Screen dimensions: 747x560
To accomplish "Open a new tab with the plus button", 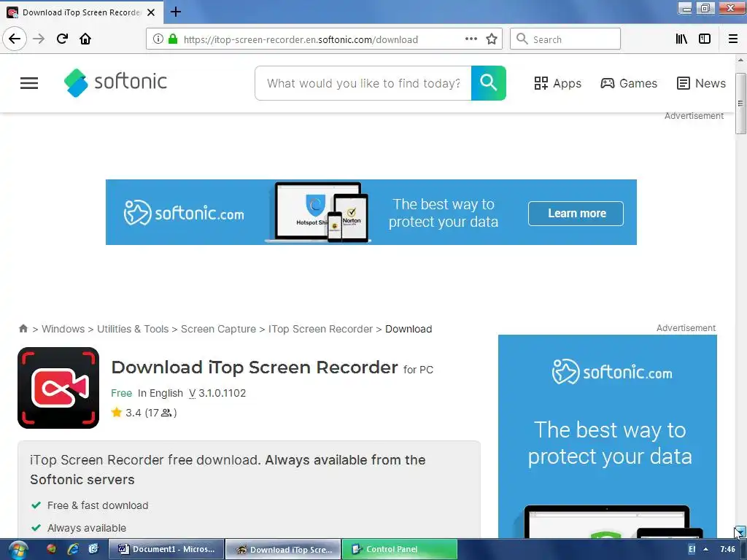I will coord(176,12).
